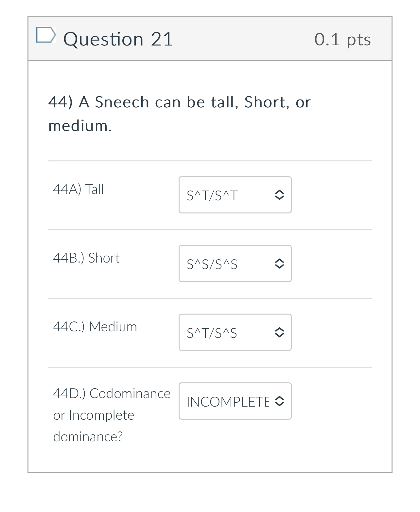Select the S^S/S^S value text

point(212,265)
